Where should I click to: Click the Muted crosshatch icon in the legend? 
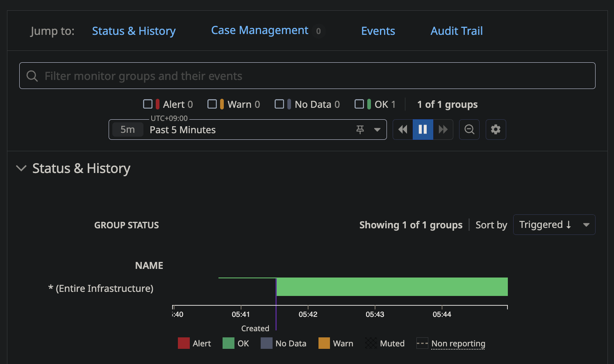[x=371, y=343]
